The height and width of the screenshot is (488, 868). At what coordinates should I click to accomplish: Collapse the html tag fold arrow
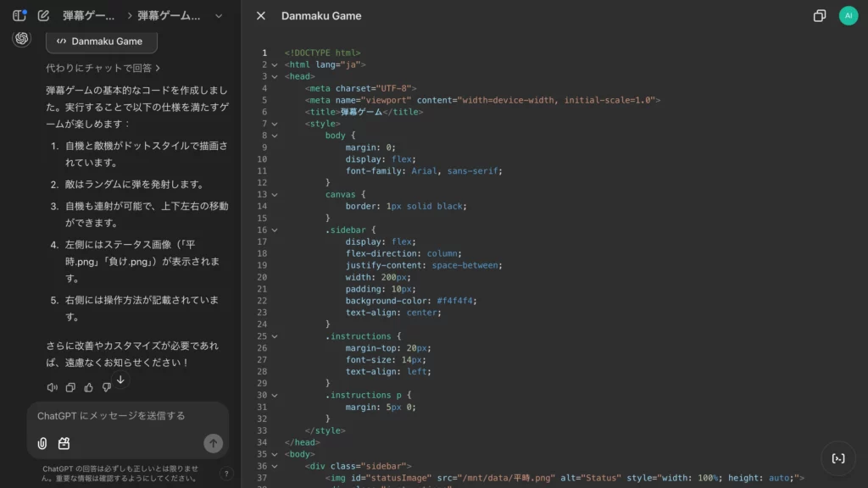click(x=275, y=64)
